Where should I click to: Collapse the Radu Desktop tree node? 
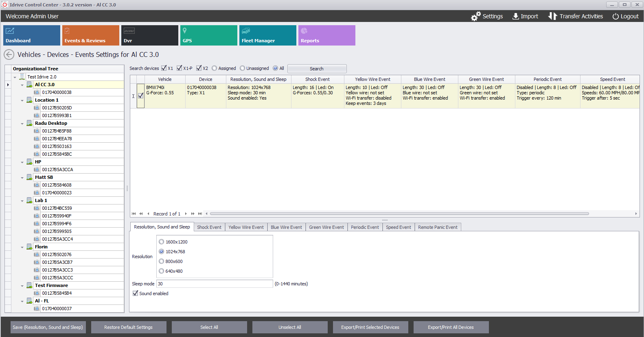pyautogui.click(x=22, y=124)
